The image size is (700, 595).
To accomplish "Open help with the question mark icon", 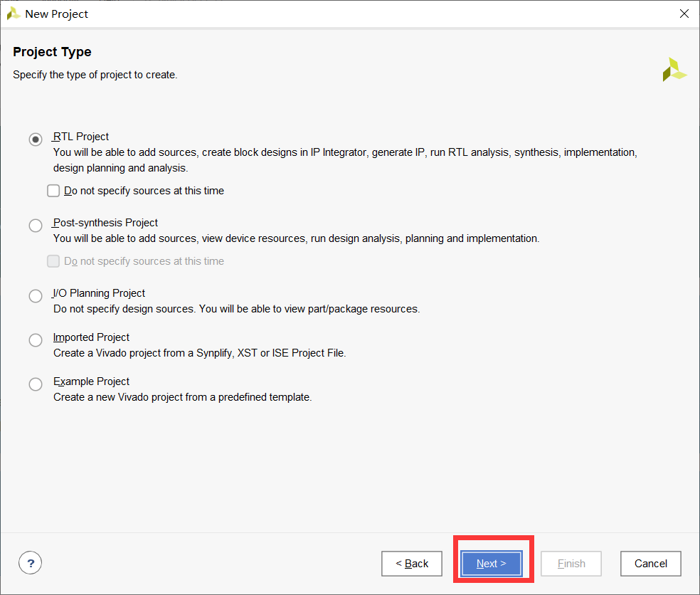I will click(31, 563).
